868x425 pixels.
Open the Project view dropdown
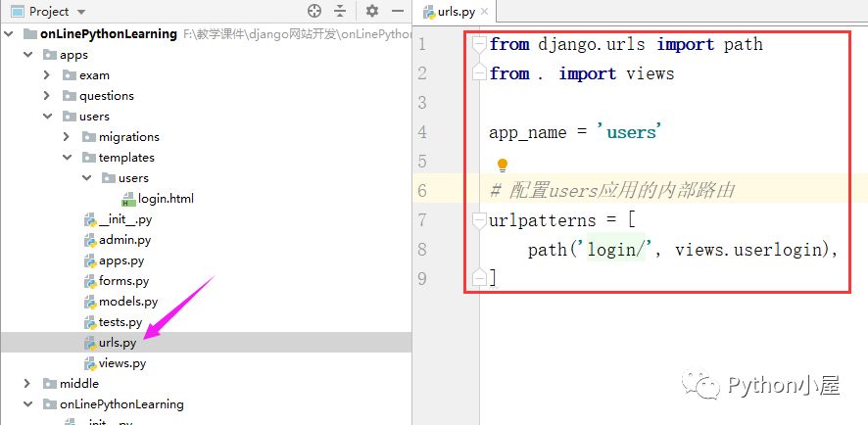pyautogui.click(x=80, y=12)
